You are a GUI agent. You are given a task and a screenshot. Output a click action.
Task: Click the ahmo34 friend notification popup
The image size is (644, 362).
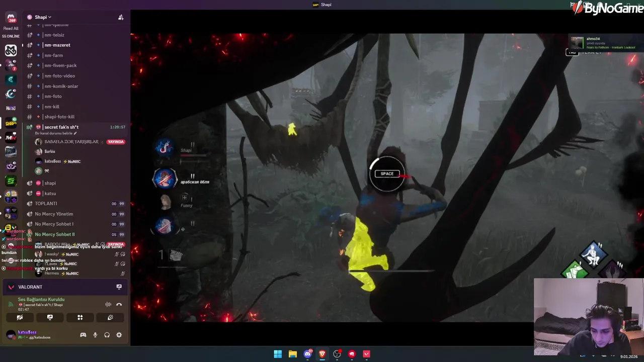coord(605,43)
